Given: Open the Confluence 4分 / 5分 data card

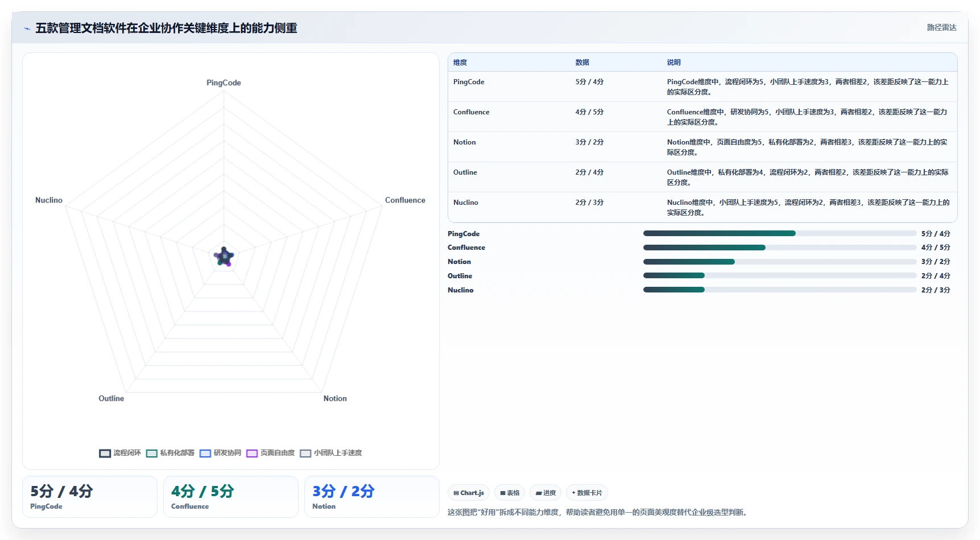Looking at the screenshot, I should pos(230,497).
